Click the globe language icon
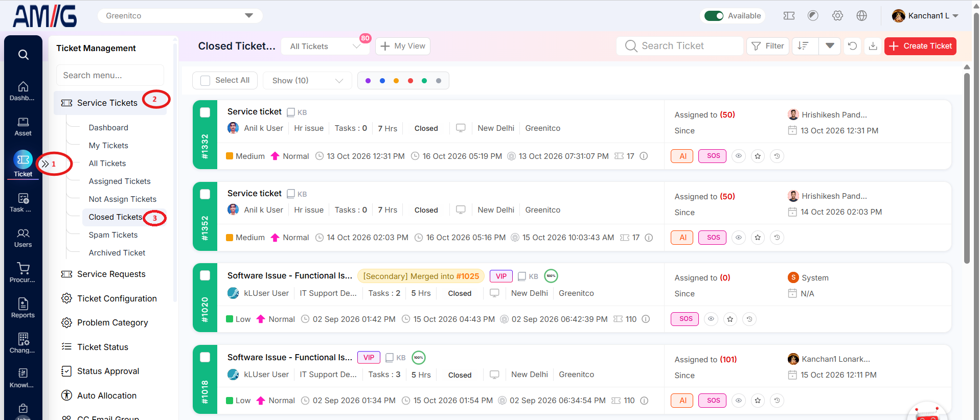980x420 pixels. [862, 16]
